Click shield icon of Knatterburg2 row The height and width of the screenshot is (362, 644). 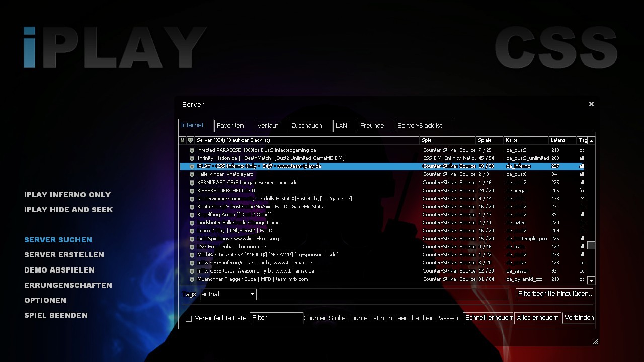(192, 207)
